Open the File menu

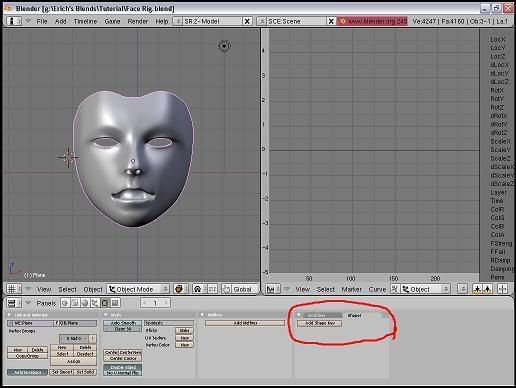42,21
